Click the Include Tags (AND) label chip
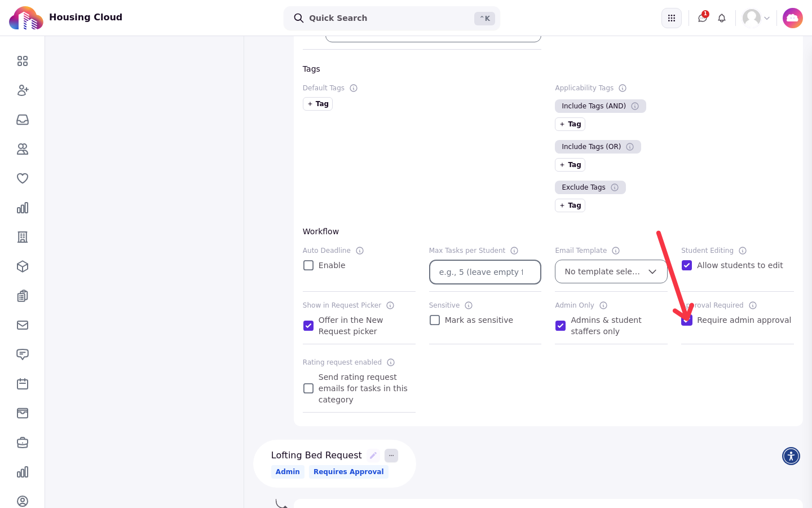 [x=601, y=106]
